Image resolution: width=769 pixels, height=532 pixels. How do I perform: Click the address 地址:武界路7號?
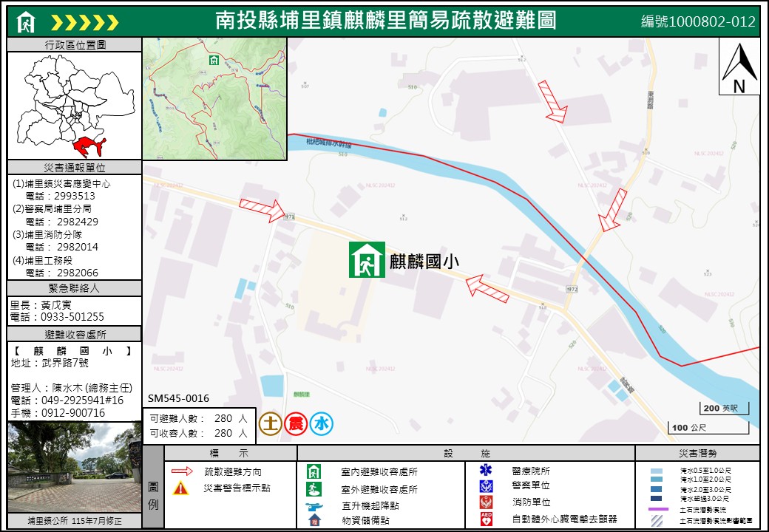(50, 363)
